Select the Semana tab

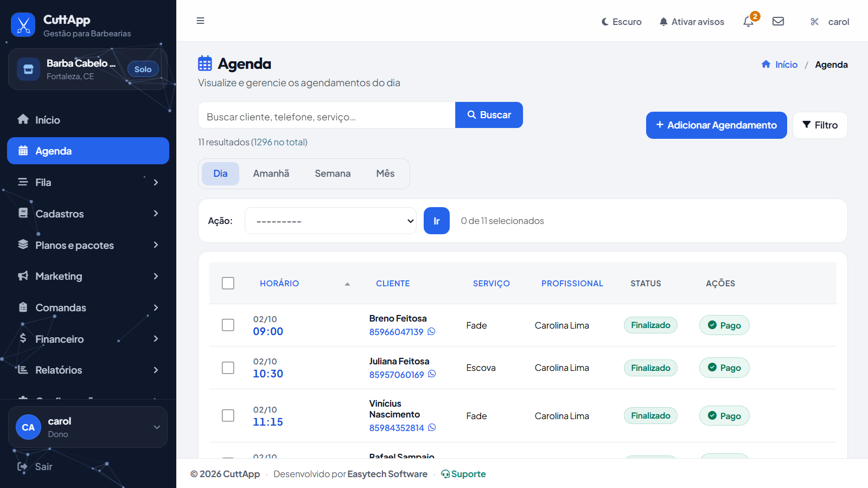tap(333, 174)
